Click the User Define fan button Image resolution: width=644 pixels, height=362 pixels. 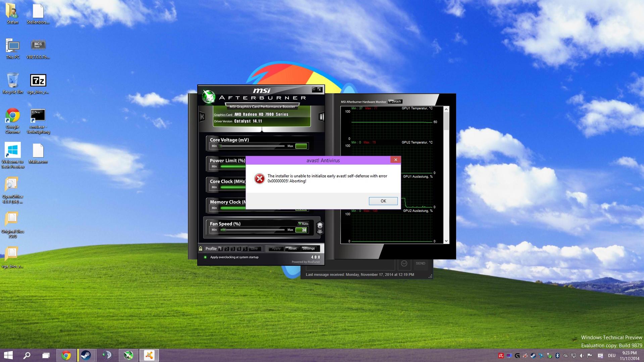(320, 227)
